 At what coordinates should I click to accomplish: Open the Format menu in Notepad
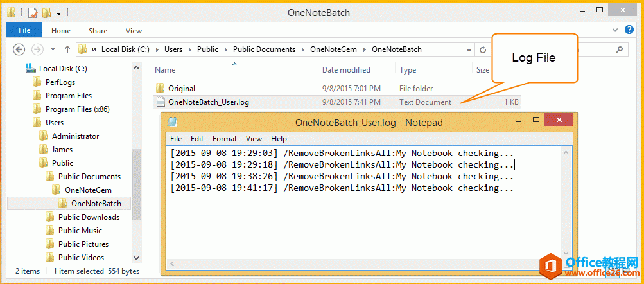coord(225,139)
